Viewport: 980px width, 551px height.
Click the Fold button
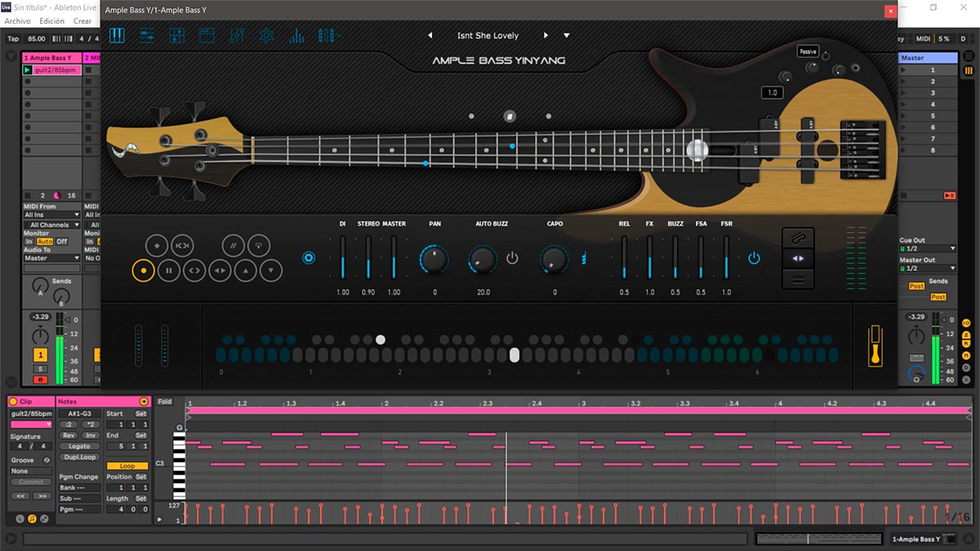coord(165,402)
